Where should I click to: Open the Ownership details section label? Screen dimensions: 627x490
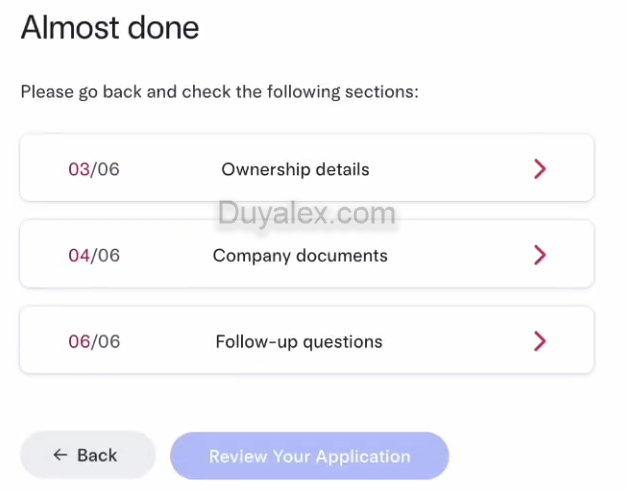[295, 169]
